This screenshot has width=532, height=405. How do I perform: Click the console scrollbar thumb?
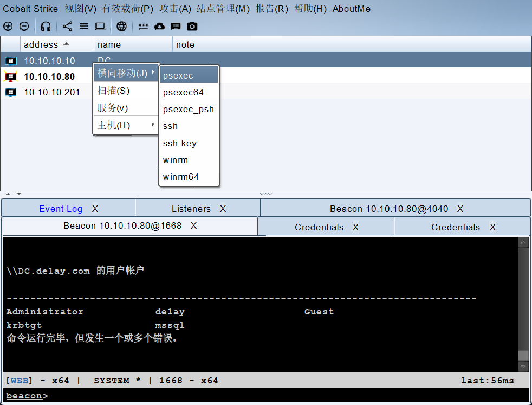point(523,356)
